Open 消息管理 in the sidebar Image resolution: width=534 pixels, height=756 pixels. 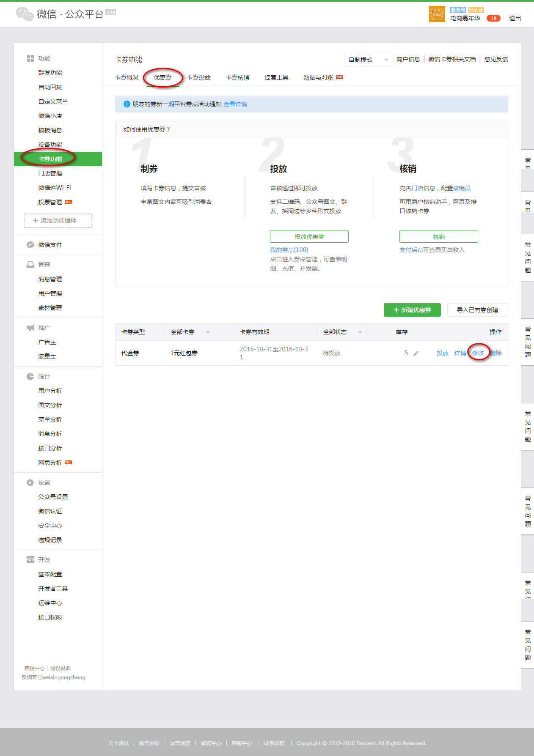point(50,279)
